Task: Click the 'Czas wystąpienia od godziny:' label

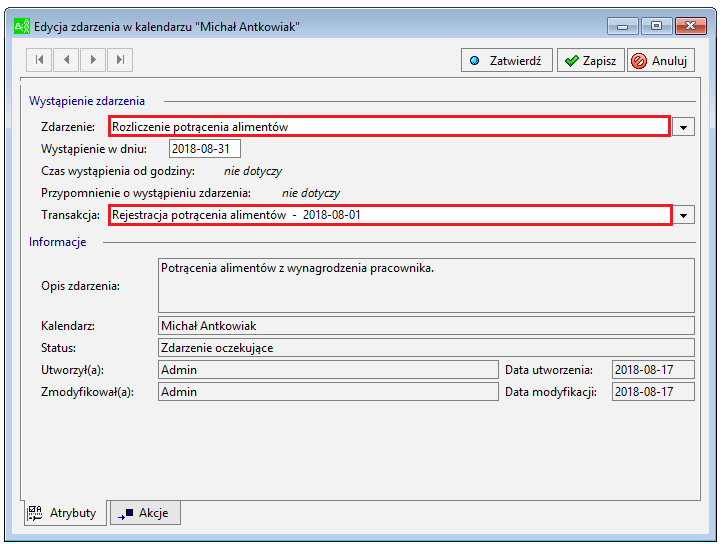Action: [118, 171]
